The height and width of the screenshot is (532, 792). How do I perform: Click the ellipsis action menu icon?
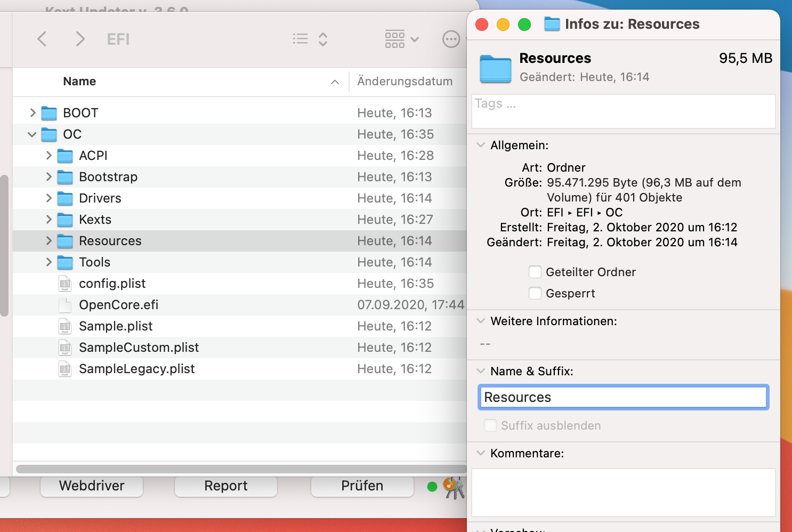[451, 39]
